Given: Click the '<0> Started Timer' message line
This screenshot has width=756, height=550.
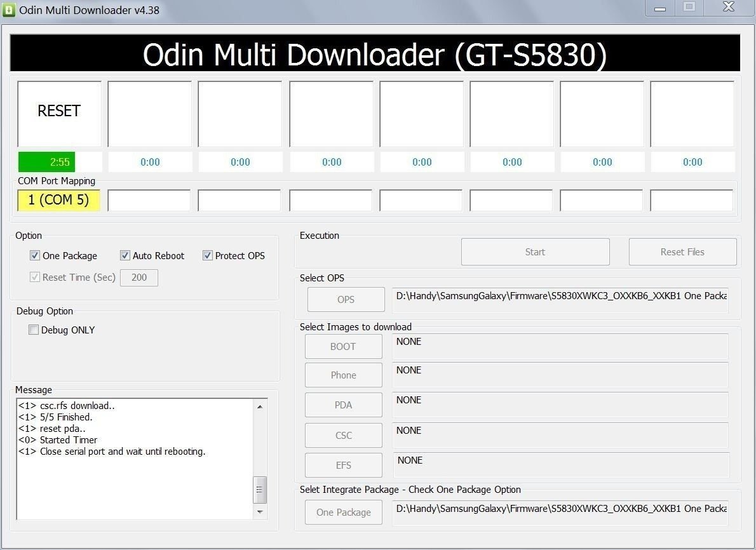Looking at the screenshot, I should point(58,440).
